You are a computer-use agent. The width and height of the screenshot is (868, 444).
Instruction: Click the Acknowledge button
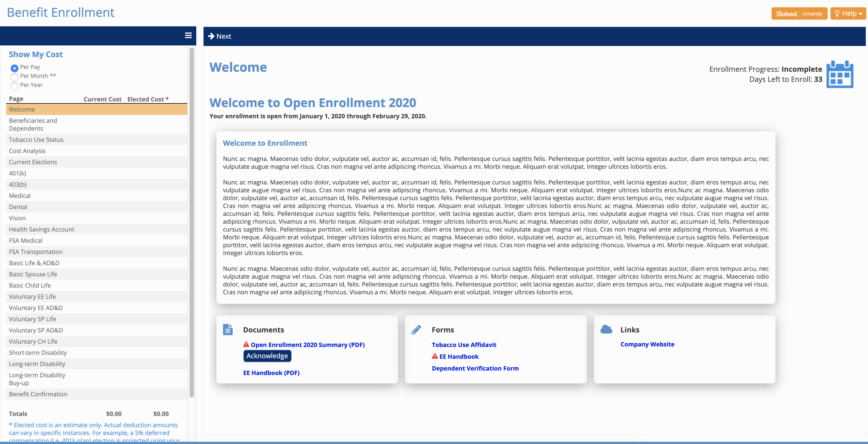(267, 356)
